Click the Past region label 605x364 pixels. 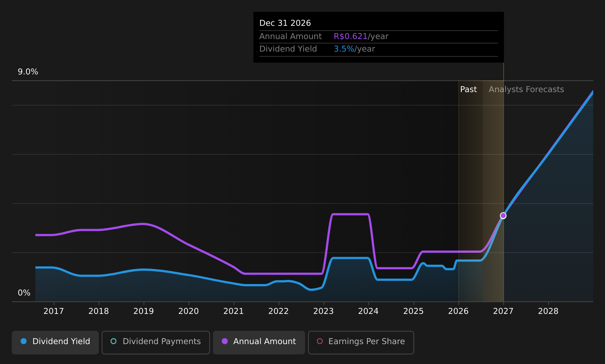[x=468, y=90]
